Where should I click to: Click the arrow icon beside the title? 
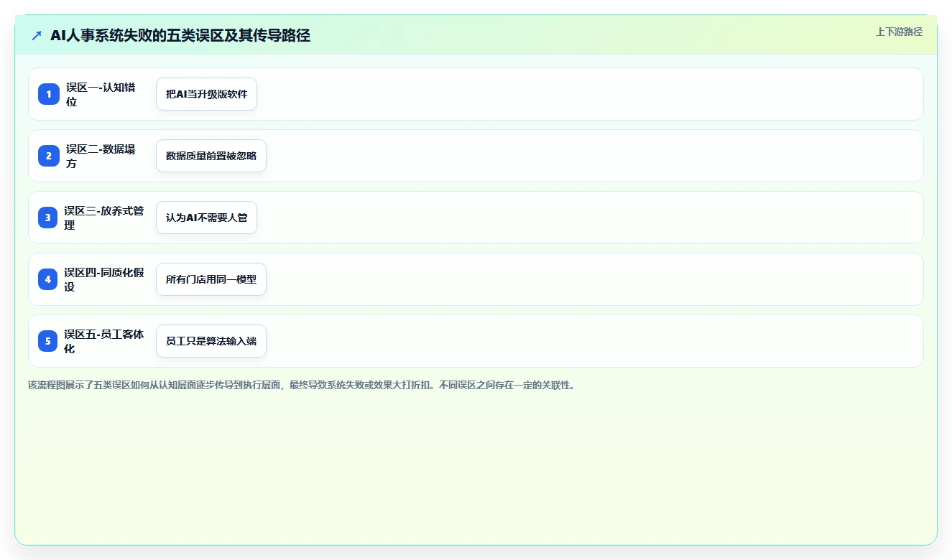pos(37,35)
